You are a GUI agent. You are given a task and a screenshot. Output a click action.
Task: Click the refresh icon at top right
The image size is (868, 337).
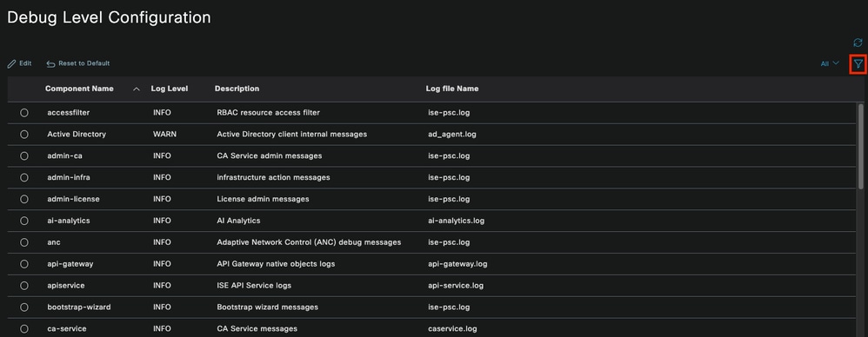(858, 43)
